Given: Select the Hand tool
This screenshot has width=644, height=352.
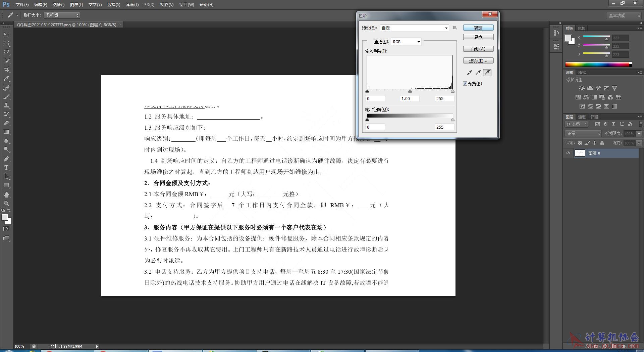Looking at the screenshot, I should click(6, 195).
